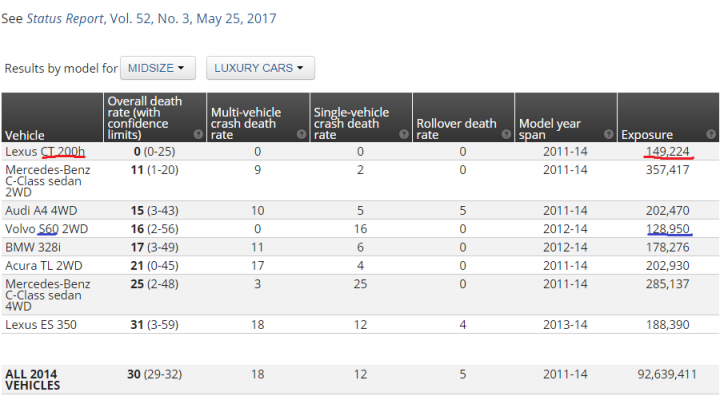Select the BMW 328i vehicle name

33,247
